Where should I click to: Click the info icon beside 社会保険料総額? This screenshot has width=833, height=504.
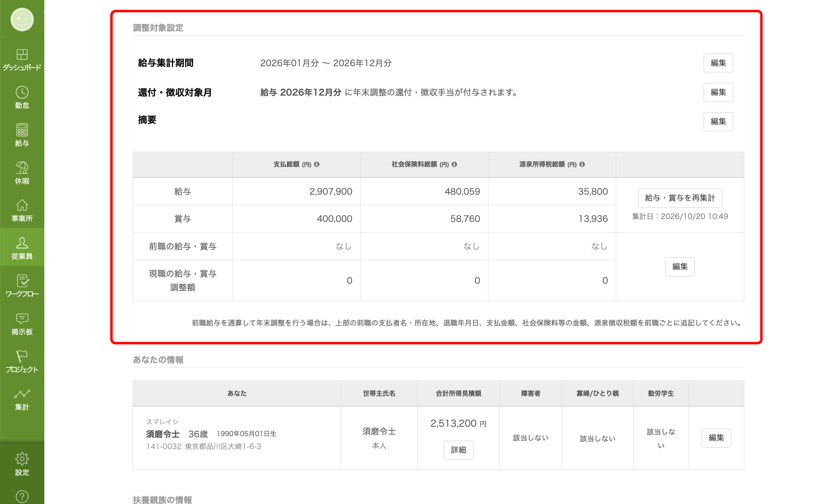(x=454, y=164)
